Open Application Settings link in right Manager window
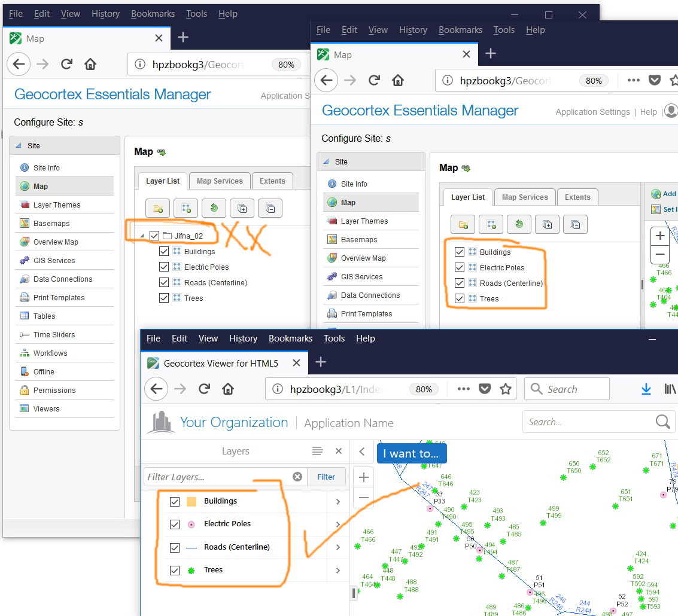 pos(592,112)
